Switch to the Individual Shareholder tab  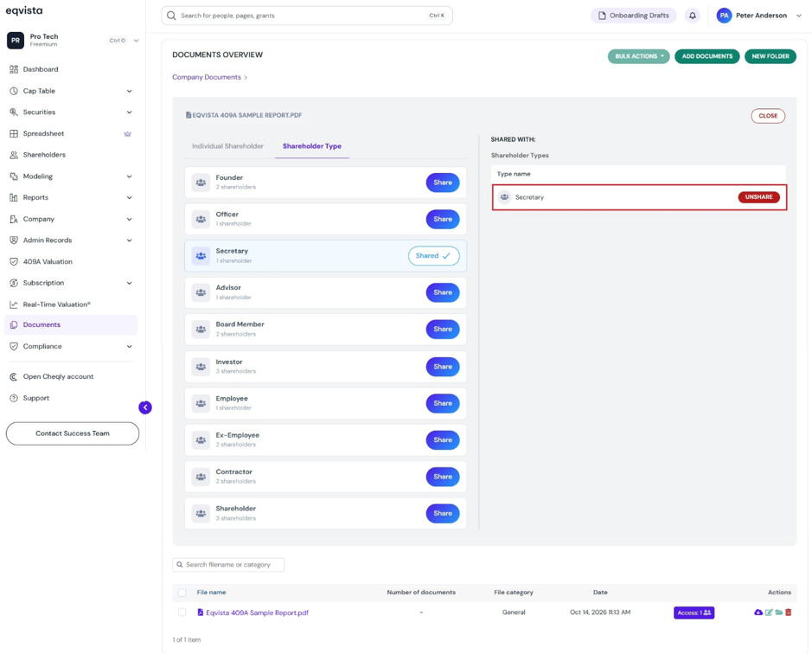pos(227,146)
